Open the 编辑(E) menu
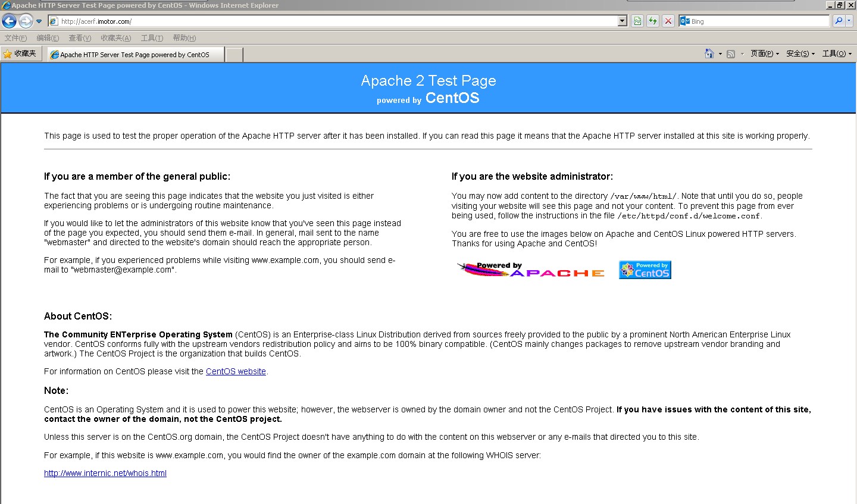857x504 pixels. click(48, 38)
